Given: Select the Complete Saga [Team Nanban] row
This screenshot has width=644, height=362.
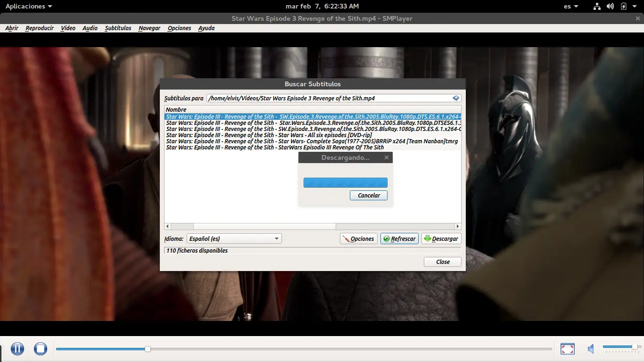Looking at the screenshot, I should (313, 141).
